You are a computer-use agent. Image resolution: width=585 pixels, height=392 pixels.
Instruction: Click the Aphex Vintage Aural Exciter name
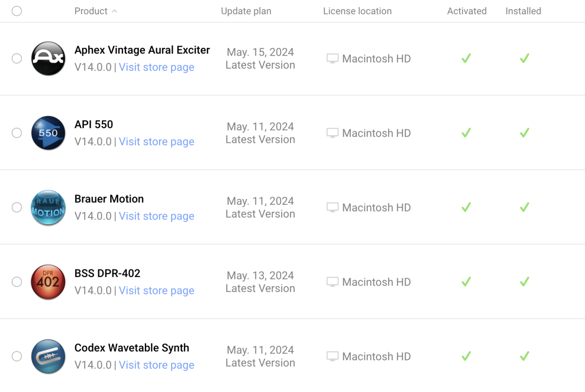pyautogui.click(x=142, y=50)
